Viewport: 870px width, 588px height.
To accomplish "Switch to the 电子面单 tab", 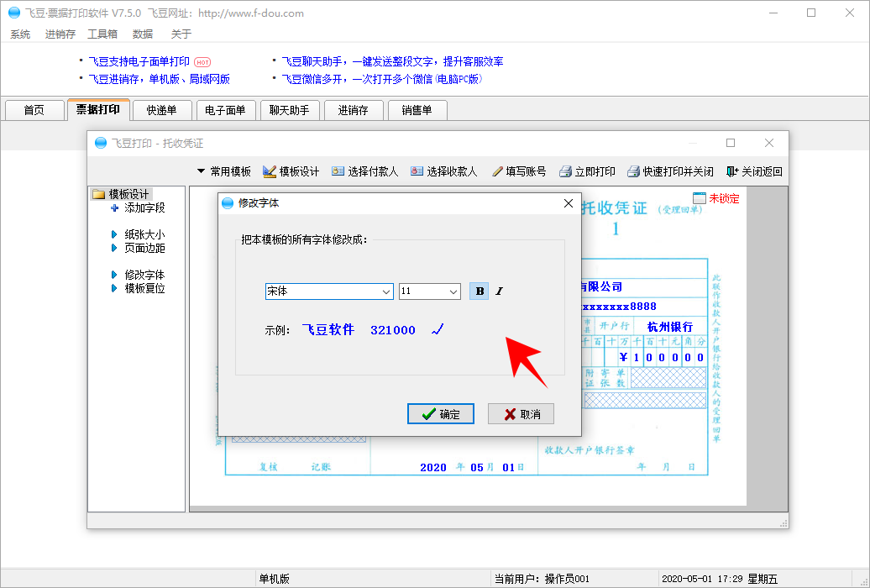I will click(x=226, y=110).
